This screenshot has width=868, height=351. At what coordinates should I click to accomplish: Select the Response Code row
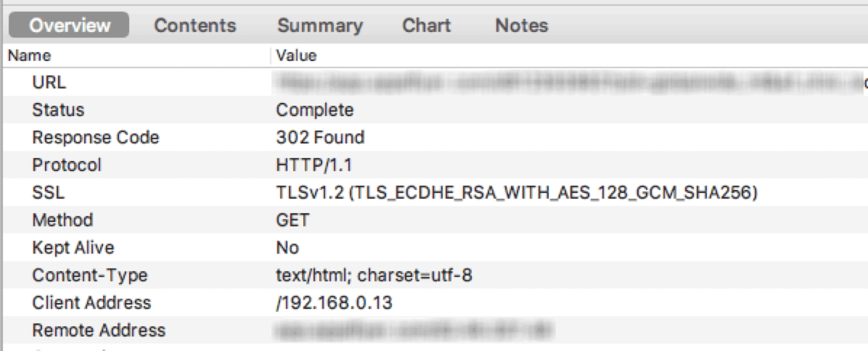436,138
